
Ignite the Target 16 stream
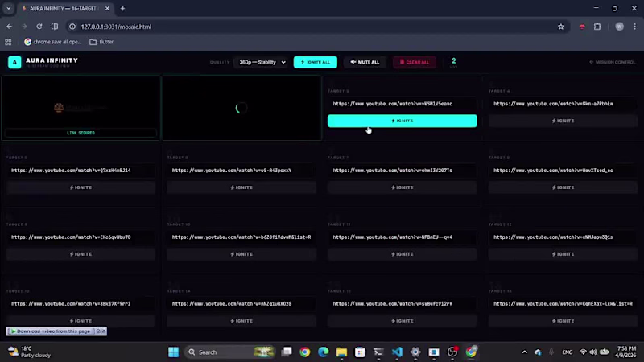pos(563,321)
